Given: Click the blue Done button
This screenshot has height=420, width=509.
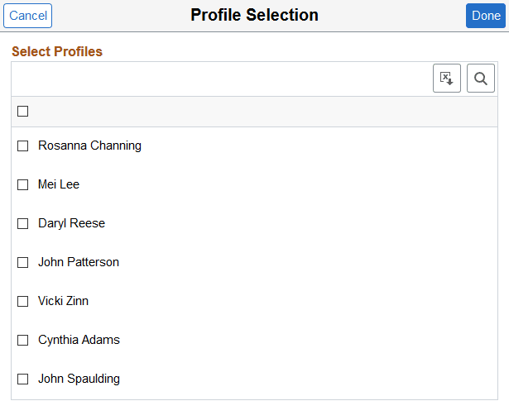Looking at the screenshot, I should pos(486,16).
